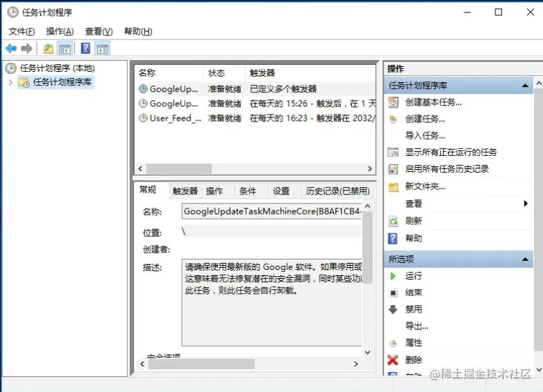This screenshot has width=543, height=392.
Task: Click the 触发器 column header
Action: pos(310,73)
